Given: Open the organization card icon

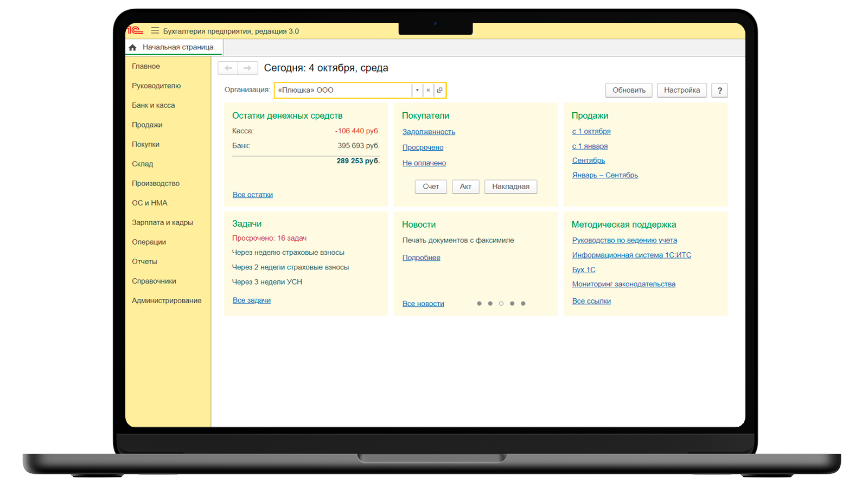Looking at the screenshot, I should tap(439, 91).
